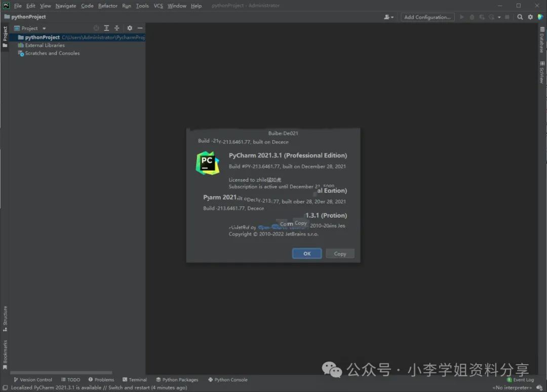The image size is (547, 392).
Task: Click the PyCharm logo in About dialog
Action: pyautogui.click(x=208, y=163)
